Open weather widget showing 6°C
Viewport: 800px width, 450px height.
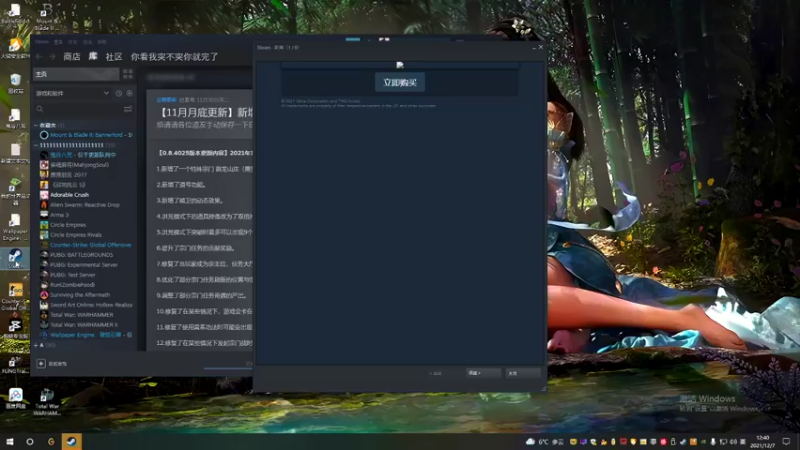[544, 441]
